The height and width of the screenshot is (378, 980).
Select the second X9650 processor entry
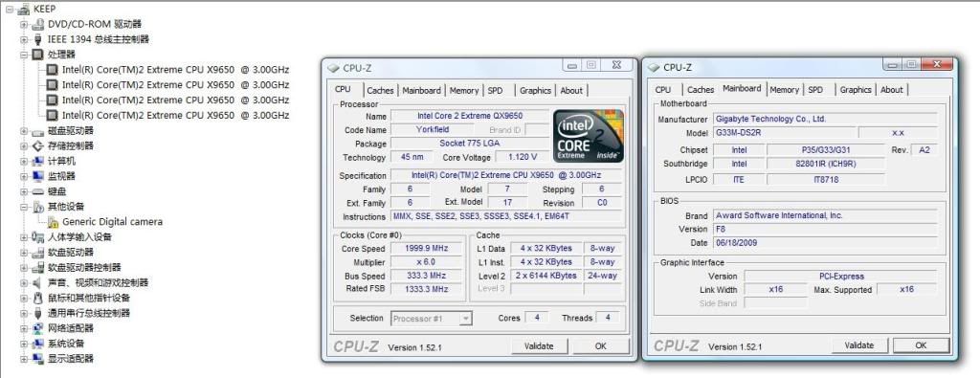click(x=175, y=85)
